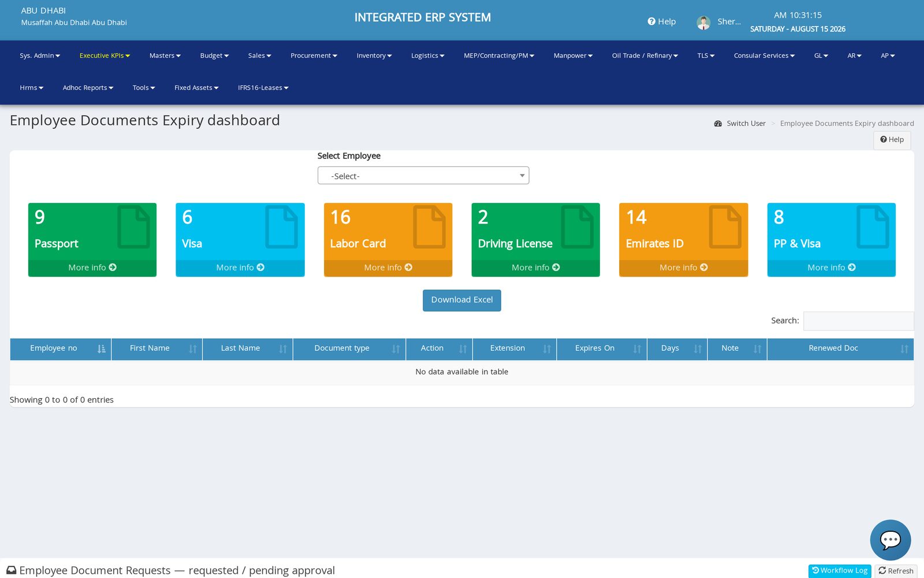Click the Emirates ID document icon
This screenshot has height=578, width=924.
[725, 227]
